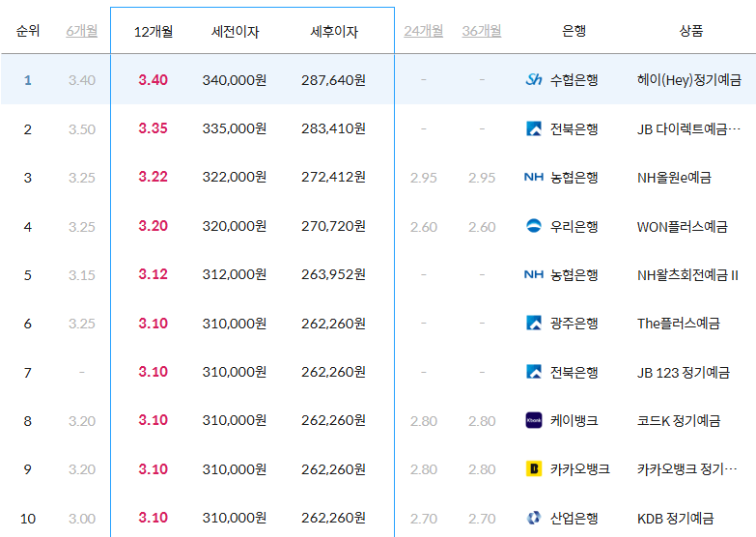Click the Kbank logo icon
This screenshot has height=537, width=756.
[534, 420]
